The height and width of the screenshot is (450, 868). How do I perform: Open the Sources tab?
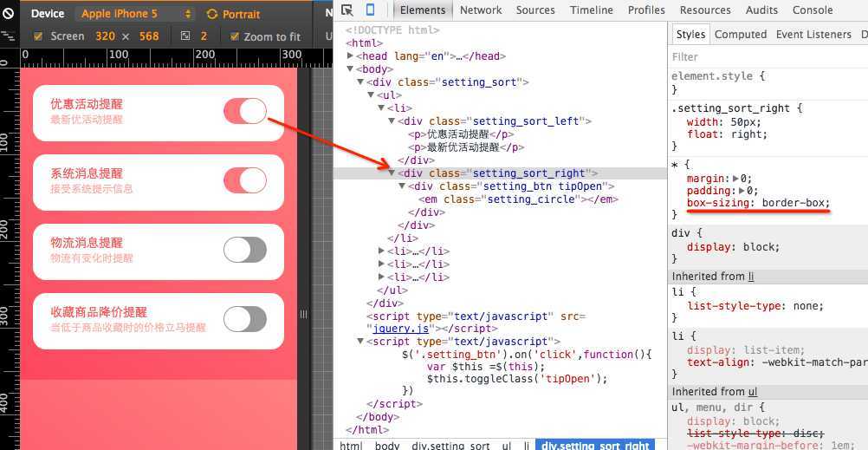(536, 10)
